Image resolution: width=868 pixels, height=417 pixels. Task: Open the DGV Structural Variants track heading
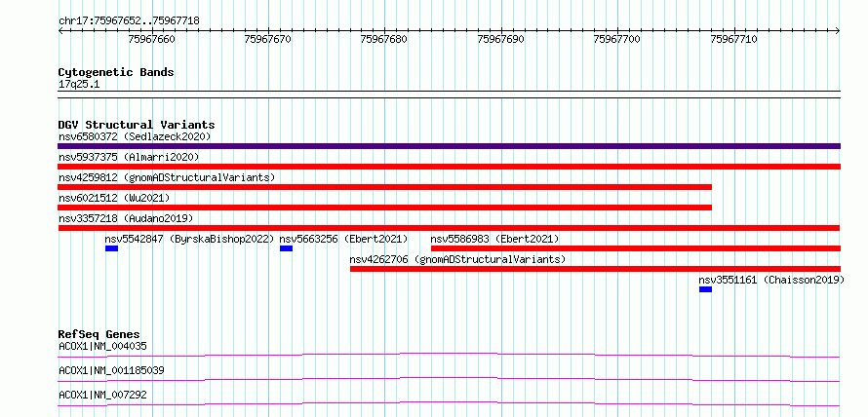coord(137,125)
